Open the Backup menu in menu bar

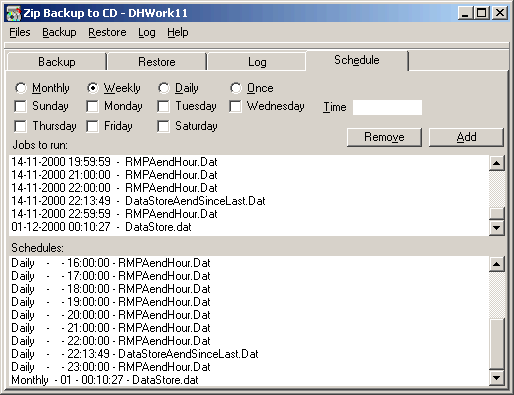tap(59, 32)
